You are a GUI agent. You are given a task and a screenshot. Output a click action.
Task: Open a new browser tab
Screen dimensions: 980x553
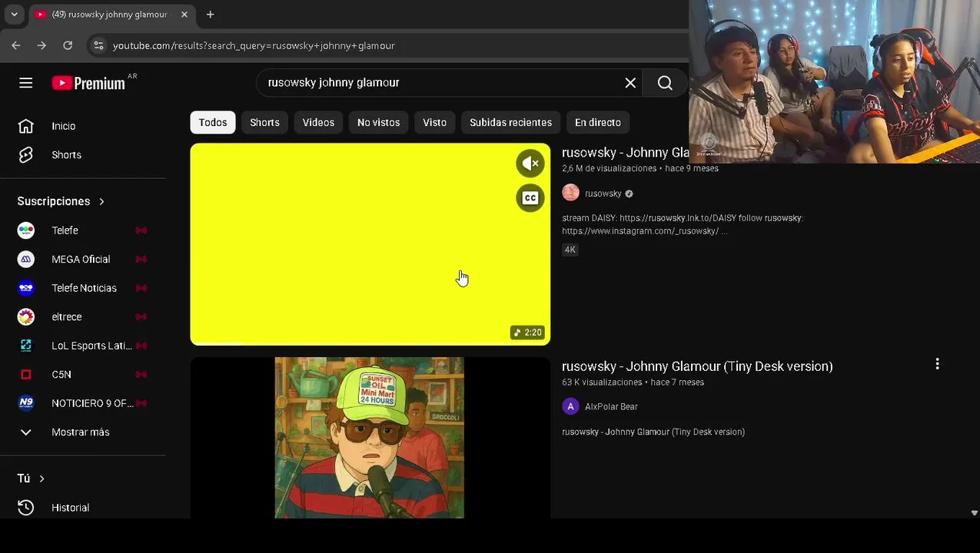(210, 15)
